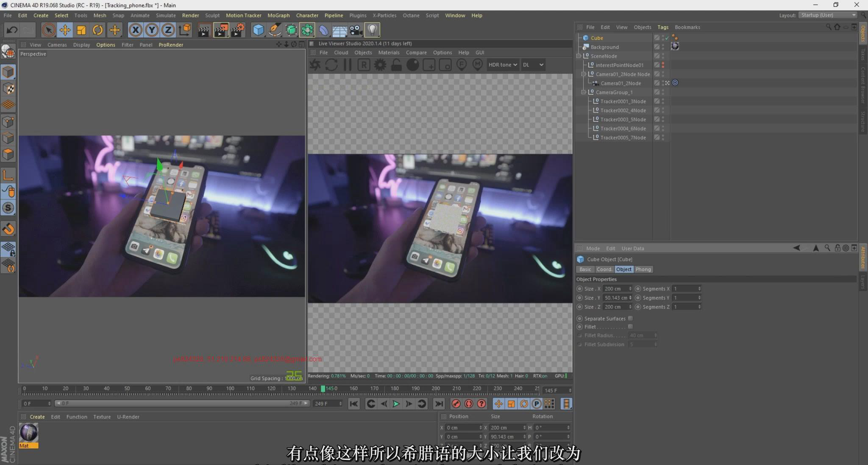Enable Separate Surfaces checkbox

[x=630, y=319]
